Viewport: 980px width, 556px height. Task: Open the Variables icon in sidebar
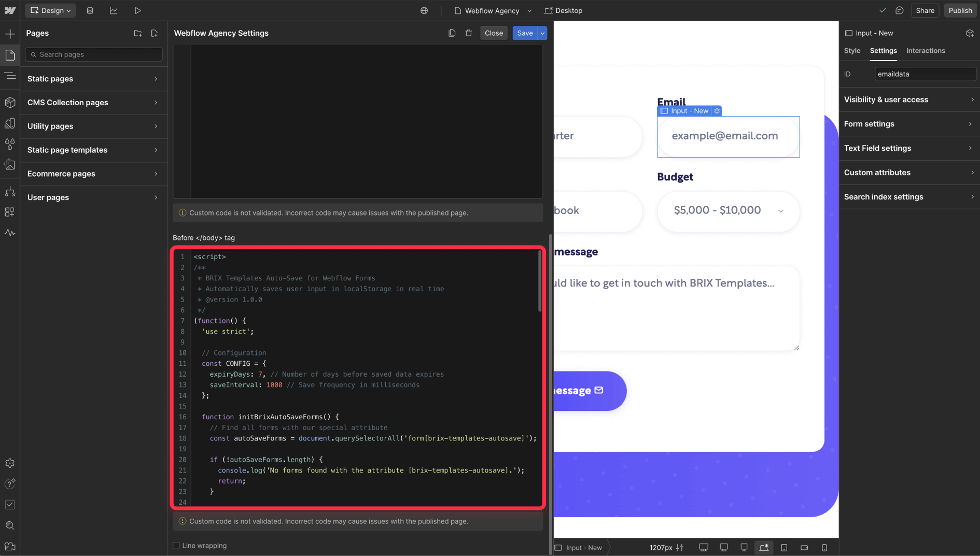point(10,123)
